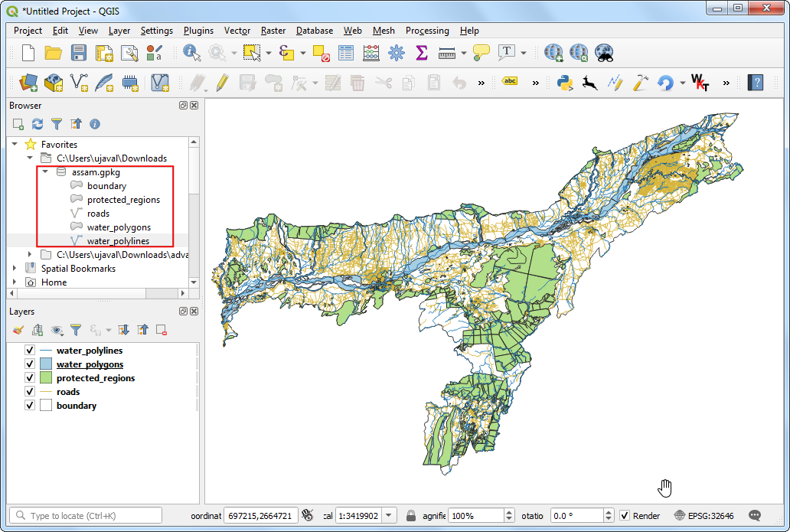Open the Statistical Summary sigma icon

click(421, 53)
